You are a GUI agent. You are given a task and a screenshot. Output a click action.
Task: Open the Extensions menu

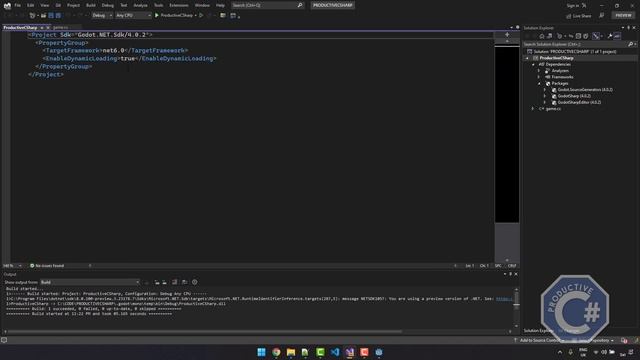coord(179,5)
